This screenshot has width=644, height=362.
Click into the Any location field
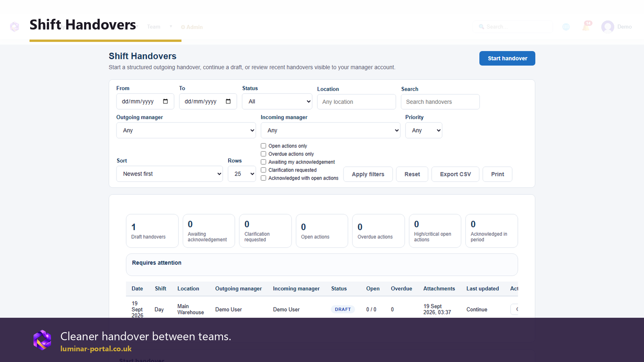(x=357, y=102)
